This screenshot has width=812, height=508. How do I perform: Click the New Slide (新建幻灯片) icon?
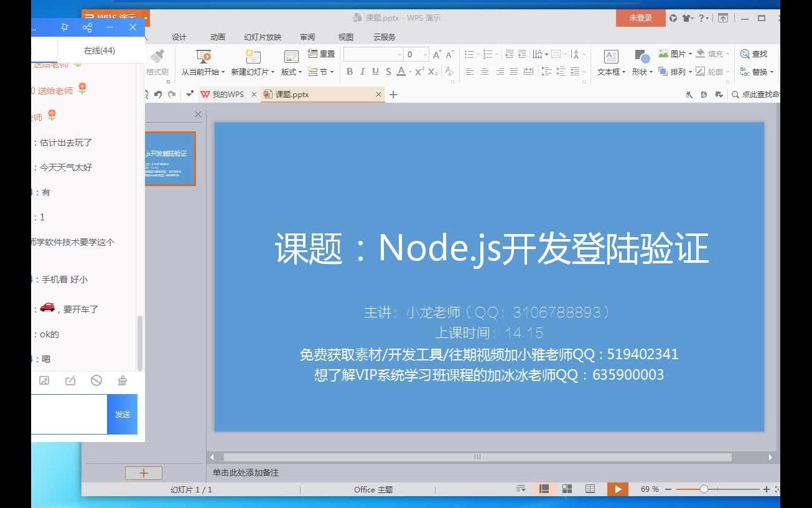pos(252,57)
